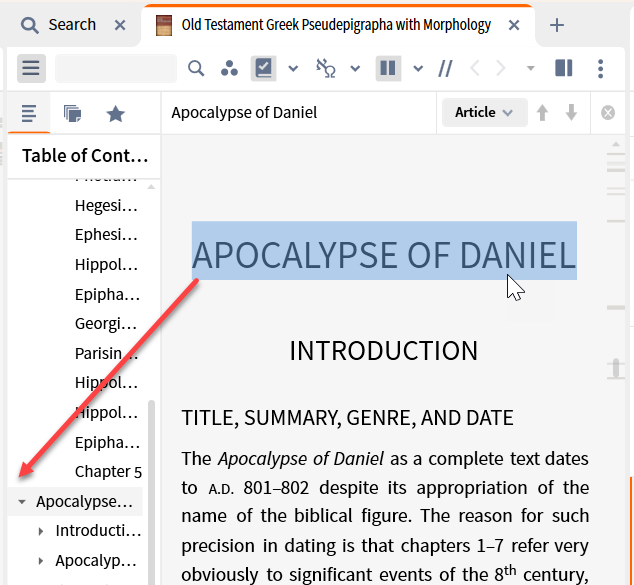Screen dimensions: 634x585
Task: Select Chapter 5 in contents
Action: pyautogui.click(x=108, y=472)
